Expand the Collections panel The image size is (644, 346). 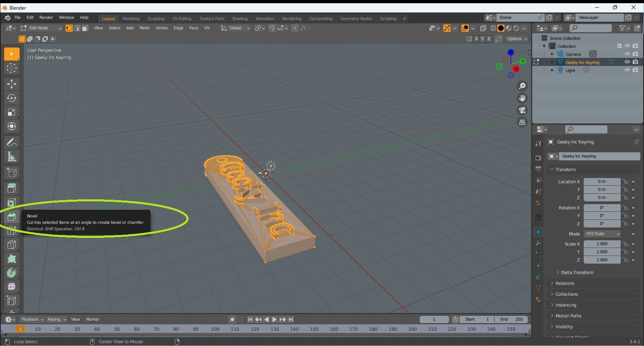pyautogui.click(x=566, y=294)
